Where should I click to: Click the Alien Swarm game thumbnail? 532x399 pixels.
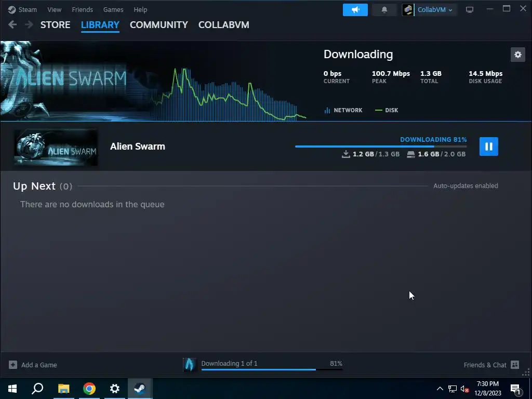[x=56, y=147]
